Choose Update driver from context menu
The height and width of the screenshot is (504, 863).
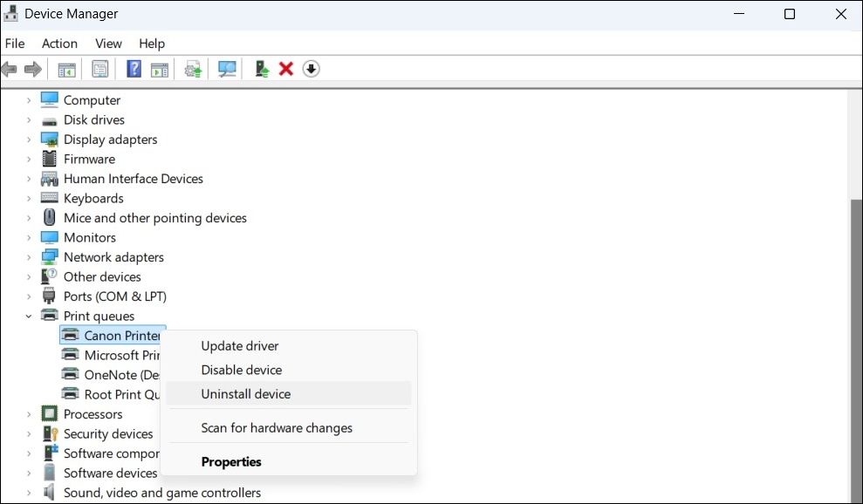(240, 345)
